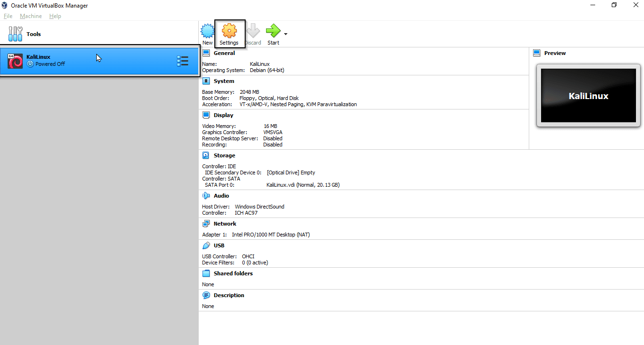The height and width of the screenshot is (345, 644).
Task: Click the 16 MB video memory value
Action: (270, 126)
